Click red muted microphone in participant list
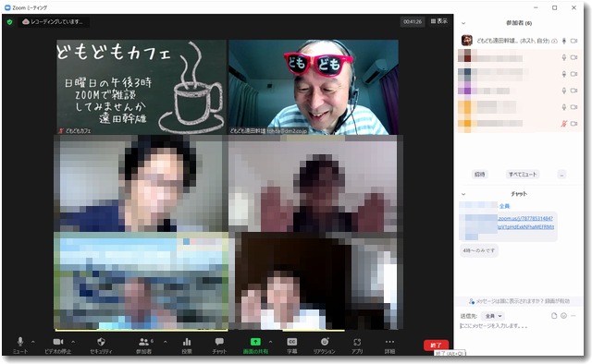Image resolution: width=592 pixels, height=364 pixels. click(x=564, y=124)
